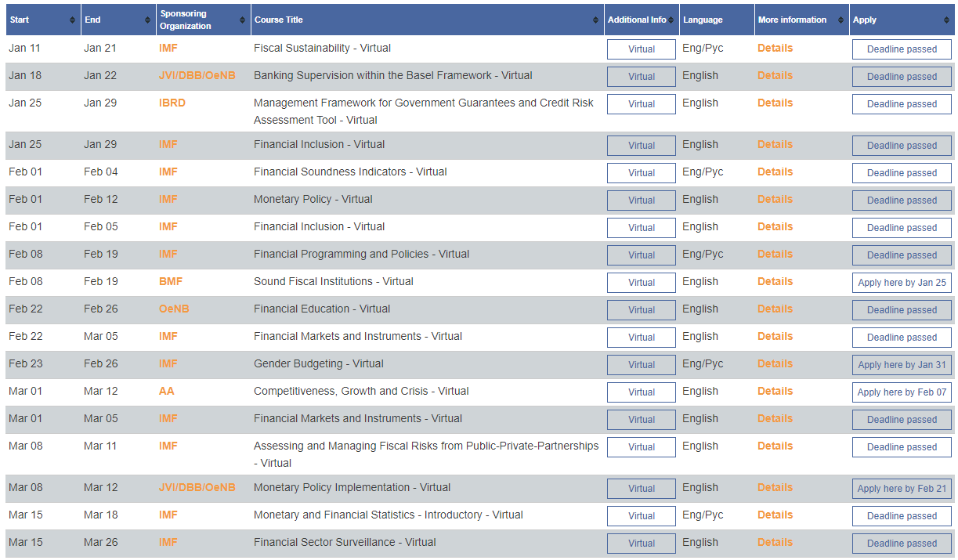Click More information column sort arrows
The image size is (958, 560).
(841, 20)
